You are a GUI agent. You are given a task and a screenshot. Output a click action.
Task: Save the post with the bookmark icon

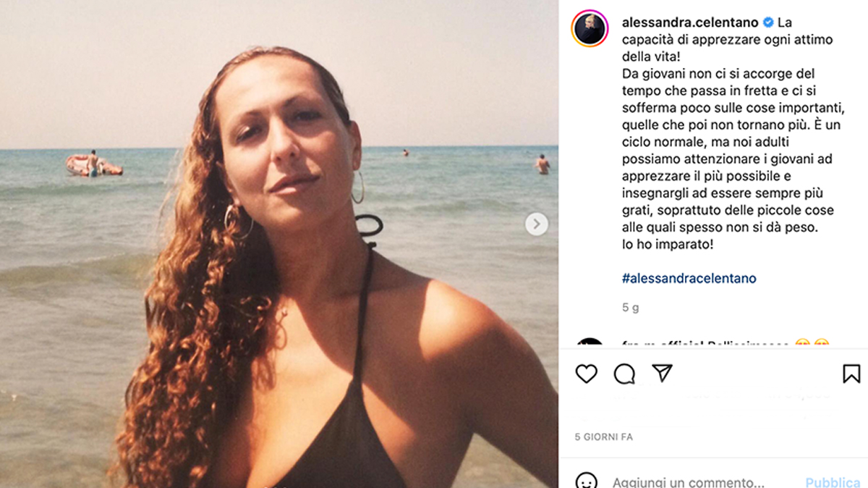click(x=851, y=374)
